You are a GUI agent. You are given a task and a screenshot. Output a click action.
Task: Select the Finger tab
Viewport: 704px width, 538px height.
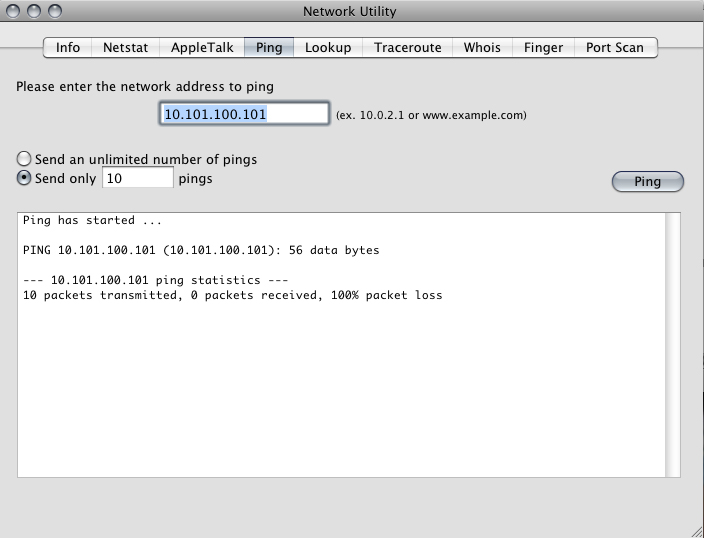543,47
